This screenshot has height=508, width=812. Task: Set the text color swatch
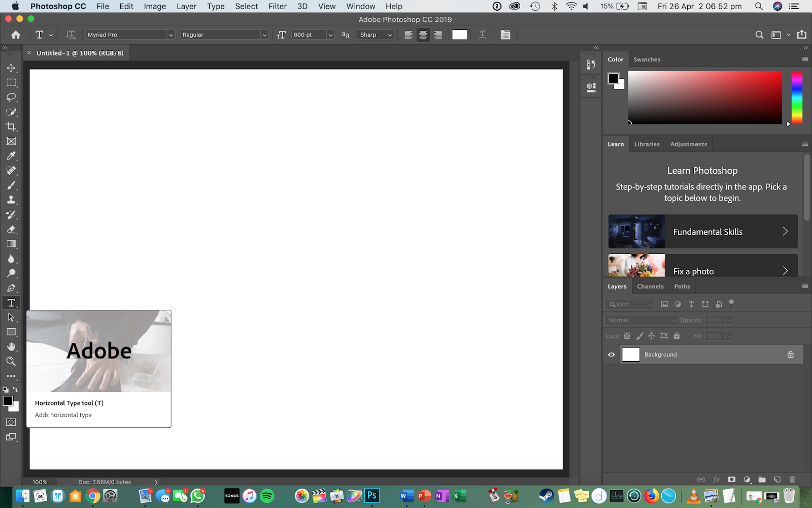pyautogui.click(x=459, y=35)
